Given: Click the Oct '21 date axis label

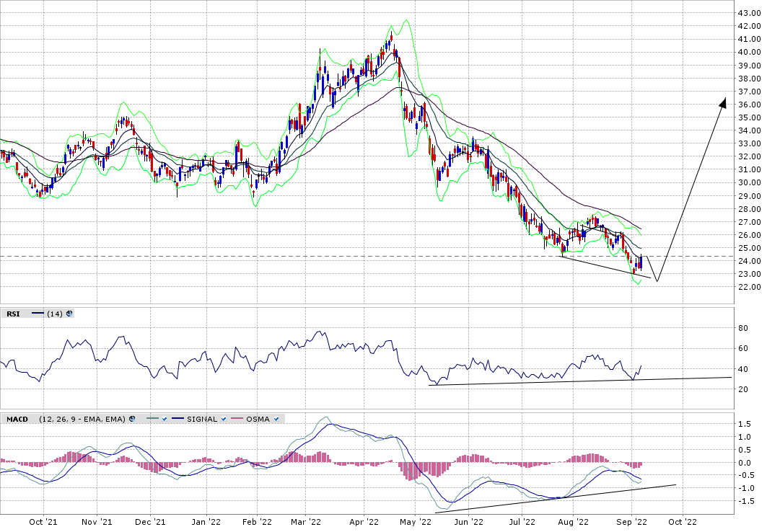Looking at the screenshot, I should [x=44, y=521].
